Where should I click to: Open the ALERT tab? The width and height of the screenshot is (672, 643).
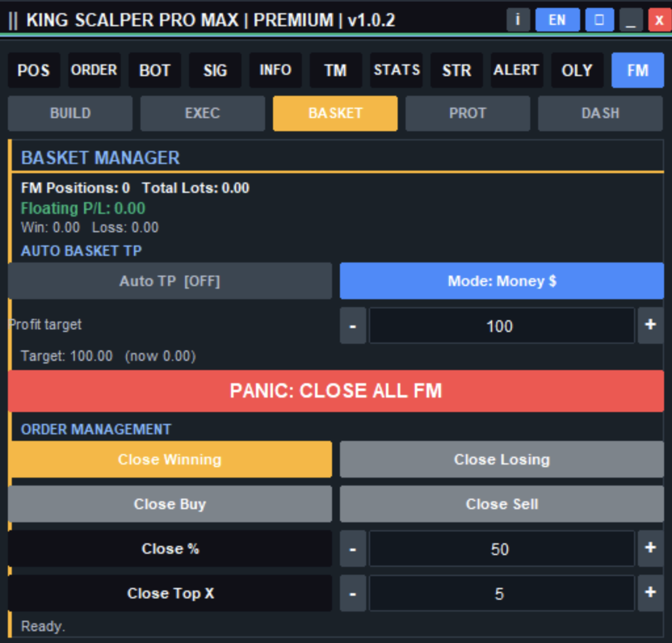[x=517, y=70]
